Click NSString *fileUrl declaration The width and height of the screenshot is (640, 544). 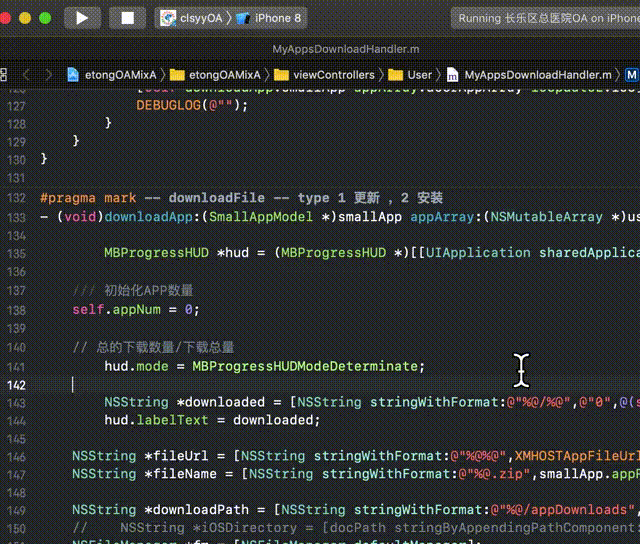(x=140, y=455)
